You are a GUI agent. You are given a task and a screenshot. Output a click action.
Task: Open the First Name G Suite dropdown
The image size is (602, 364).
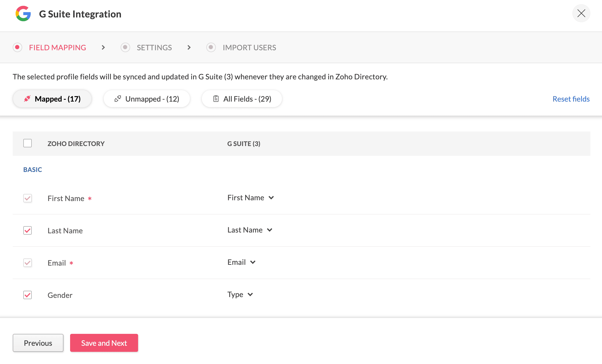click(x=251, y=198)
